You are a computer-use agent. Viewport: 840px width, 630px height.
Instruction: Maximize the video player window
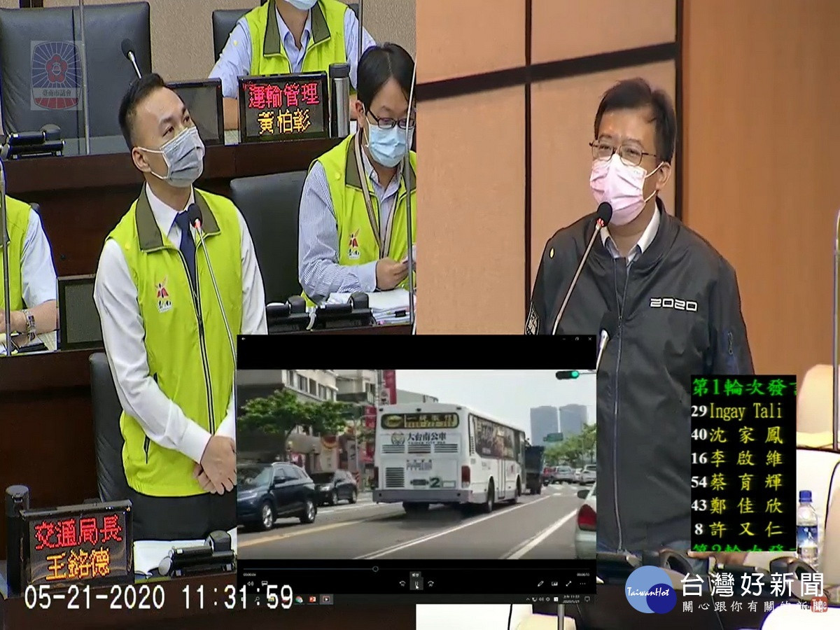577,339
